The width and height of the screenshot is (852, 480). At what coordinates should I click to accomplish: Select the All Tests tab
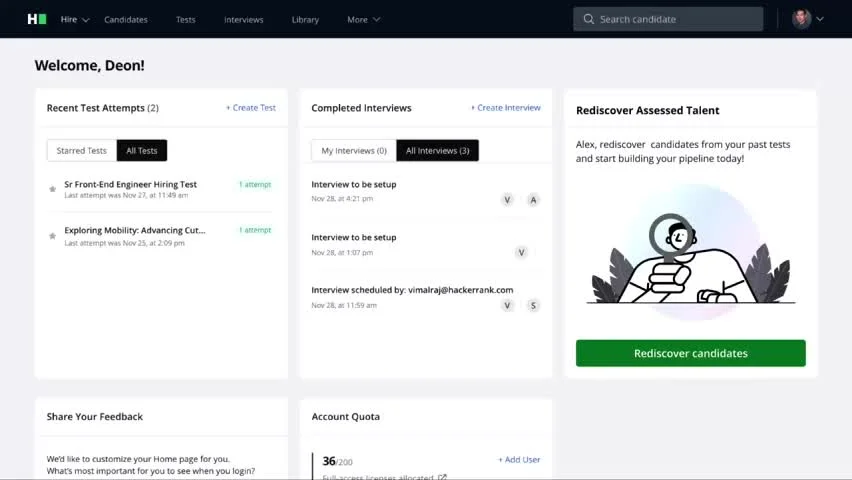point(142,151)
